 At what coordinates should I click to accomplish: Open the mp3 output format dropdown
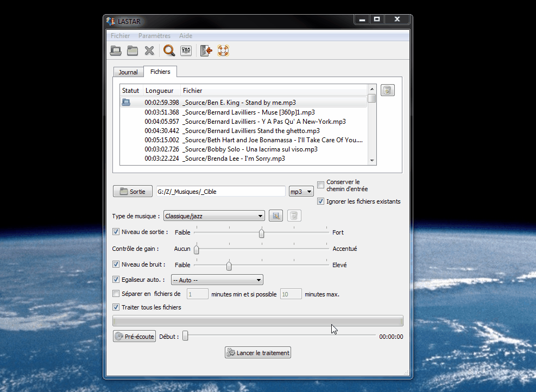pyautogui.click(x=301, y=192)
